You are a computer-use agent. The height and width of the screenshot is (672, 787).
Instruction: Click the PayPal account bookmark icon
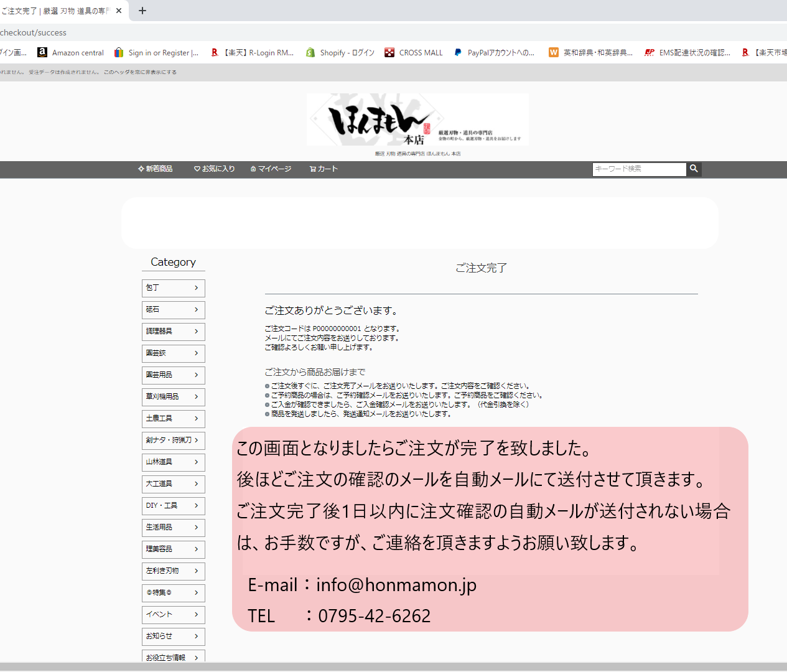[x=458, y=52]
